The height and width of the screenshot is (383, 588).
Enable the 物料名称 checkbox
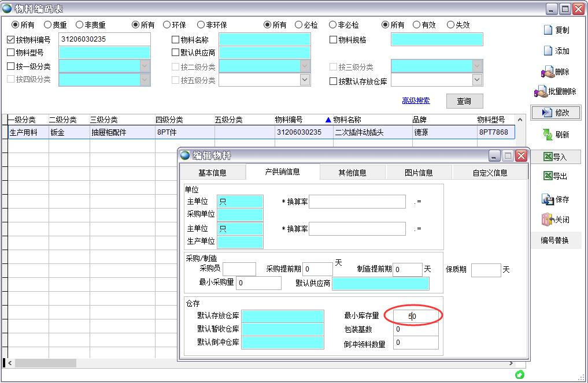tap(176, 40)
